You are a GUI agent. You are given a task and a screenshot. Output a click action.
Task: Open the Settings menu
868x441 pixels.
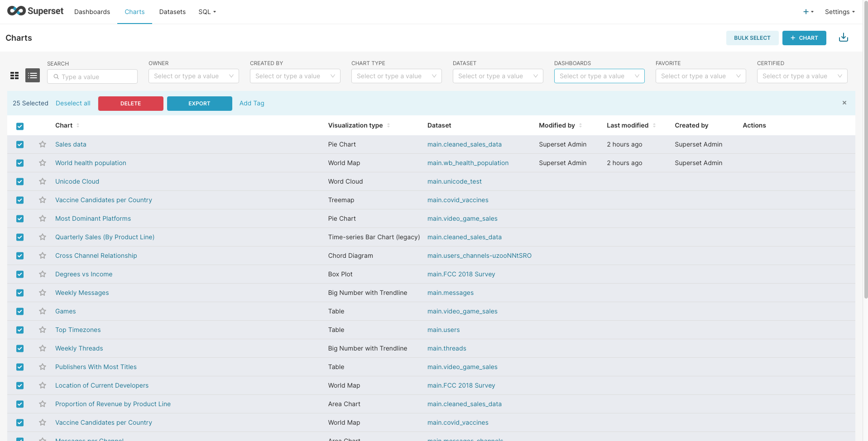[839, 12]
